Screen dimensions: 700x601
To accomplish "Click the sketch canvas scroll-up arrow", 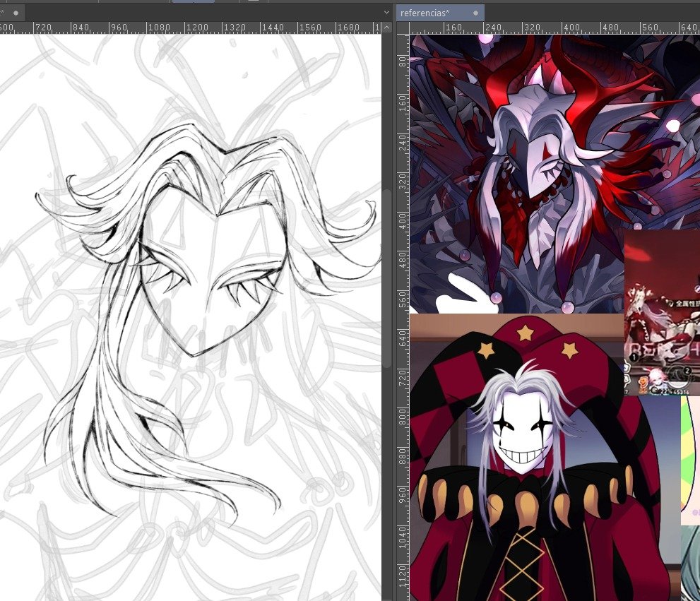I will point(386,28).
